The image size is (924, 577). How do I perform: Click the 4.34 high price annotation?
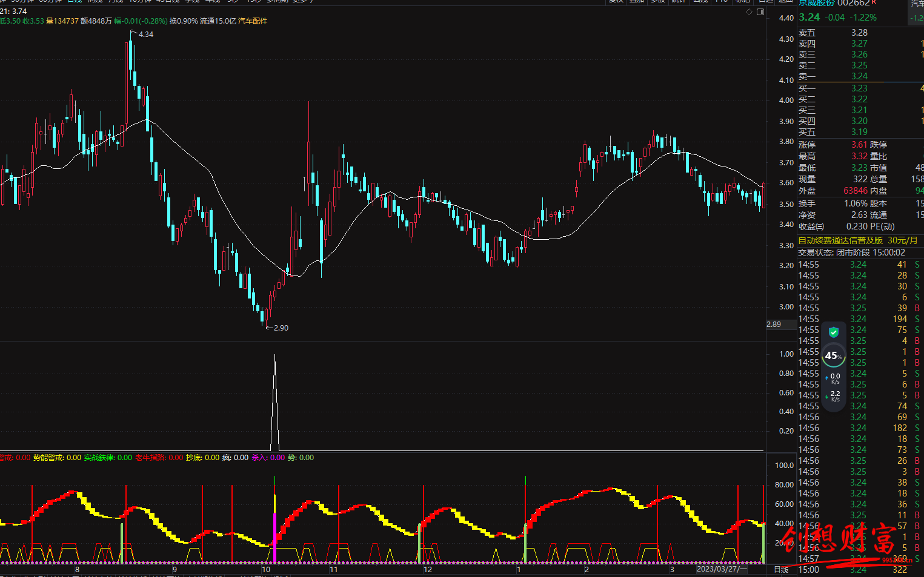point(145,35)
